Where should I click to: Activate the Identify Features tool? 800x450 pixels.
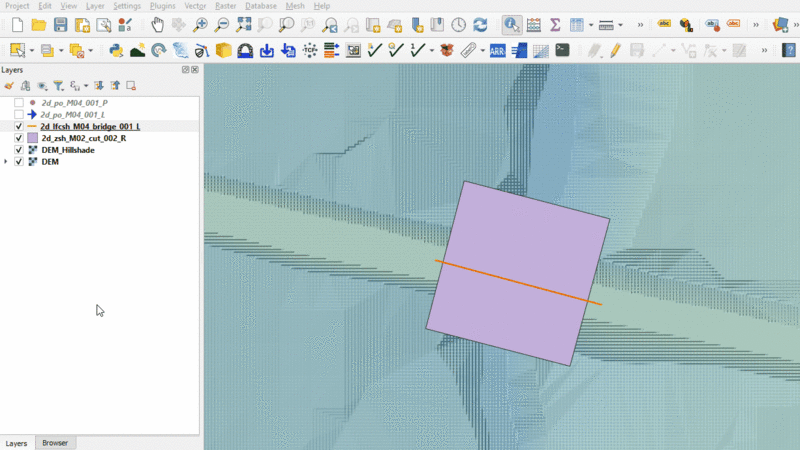coord(511,24)
